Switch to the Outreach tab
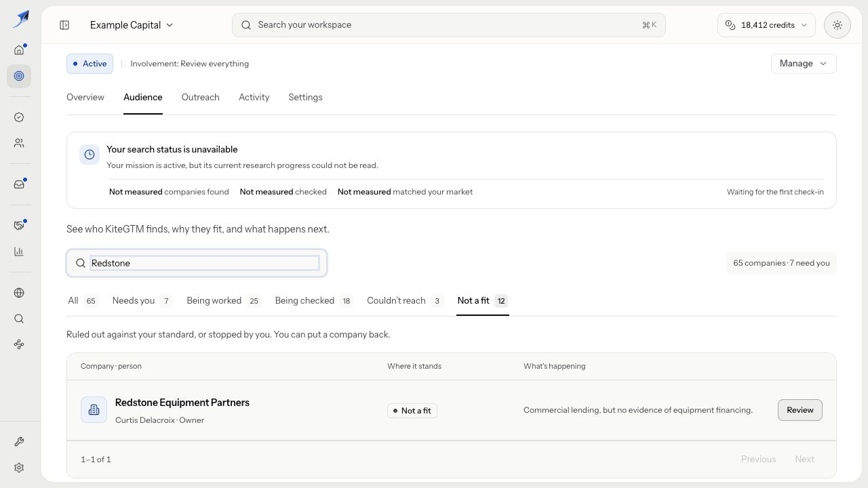The image size is (868, 488). 200,98
